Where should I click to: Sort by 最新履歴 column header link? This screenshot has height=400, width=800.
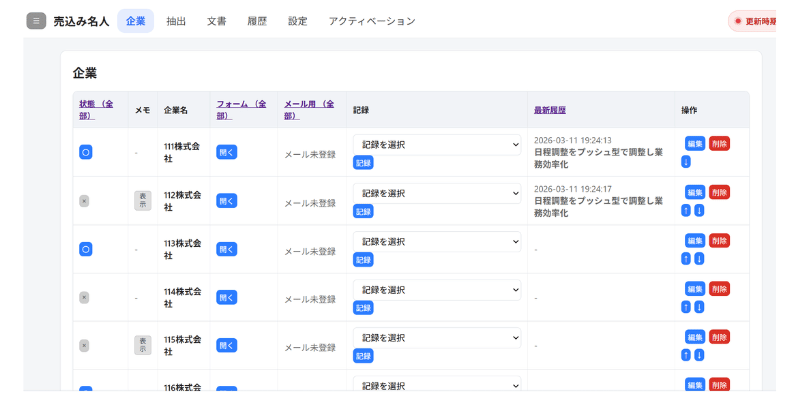(550, 110)
